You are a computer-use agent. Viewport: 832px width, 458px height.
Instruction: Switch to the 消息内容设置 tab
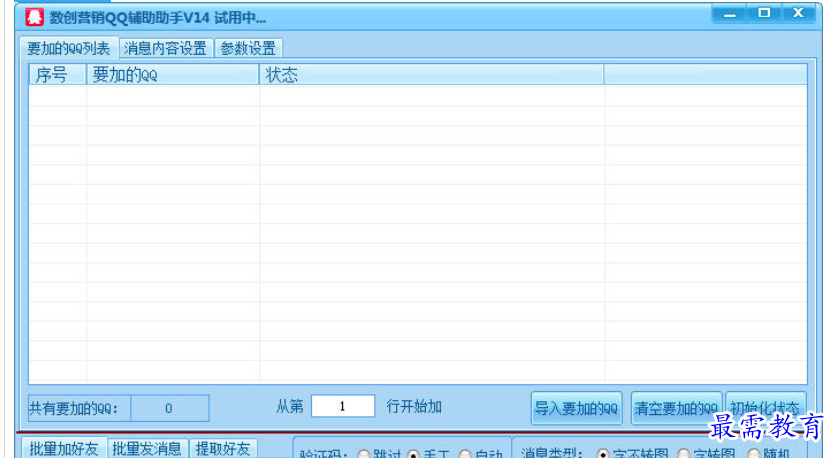(166, 49)
